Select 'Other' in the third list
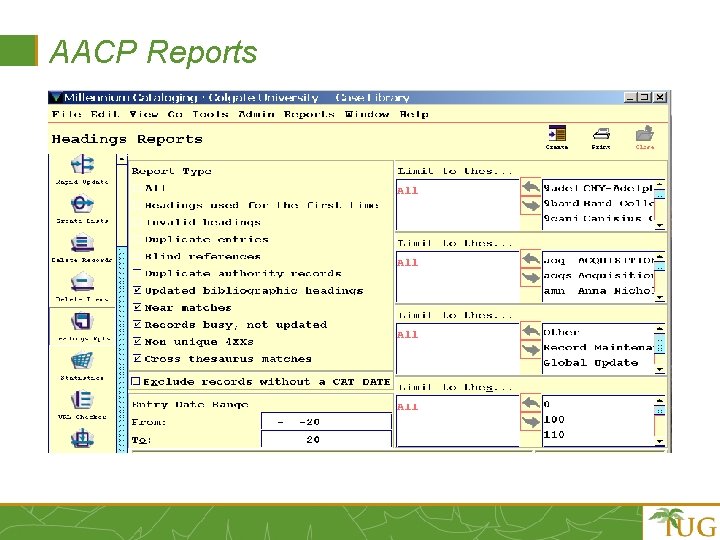Screen dimensions: 720x540 coord(561,332)
